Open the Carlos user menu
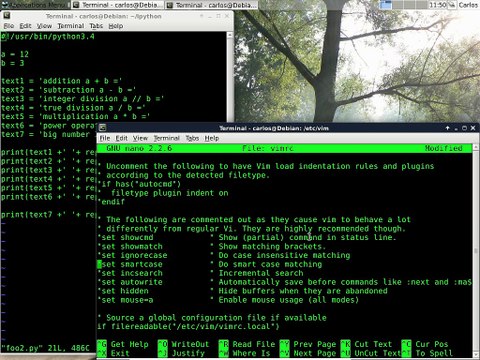 point(468,5)
